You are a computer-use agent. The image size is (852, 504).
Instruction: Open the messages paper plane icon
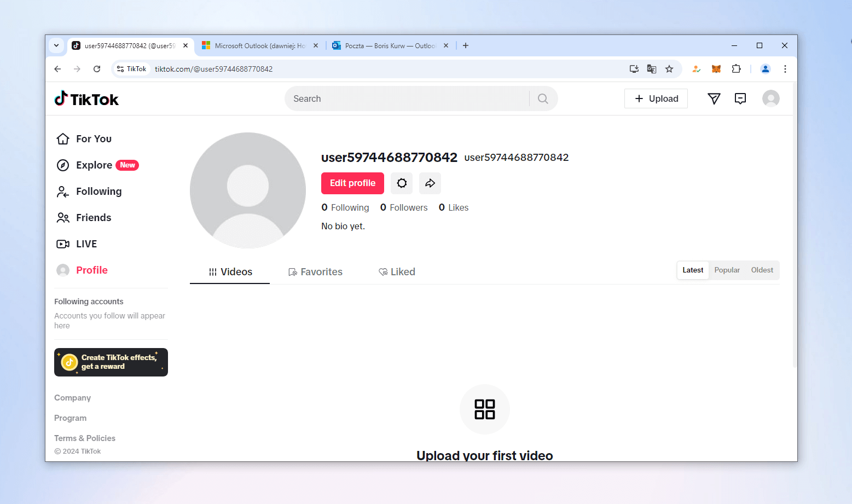click(714, 99)
